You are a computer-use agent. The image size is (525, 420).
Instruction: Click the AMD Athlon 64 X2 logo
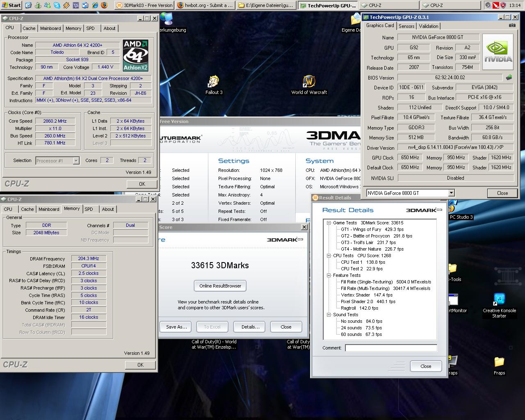(x=136, y=55)
